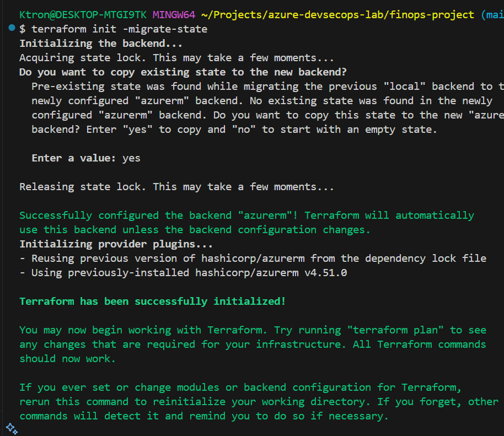
Task: Click the "Reusing previous version of hashicorp/azurerm" line
Action: point(253,259)
